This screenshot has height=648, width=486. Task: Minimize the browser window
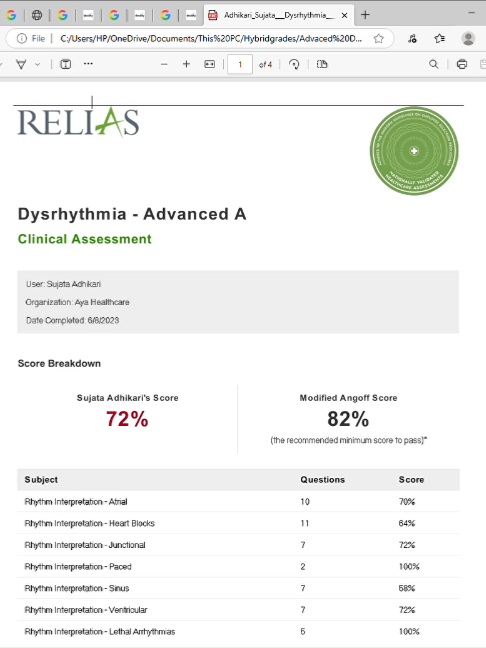click(x=472, y=13)
